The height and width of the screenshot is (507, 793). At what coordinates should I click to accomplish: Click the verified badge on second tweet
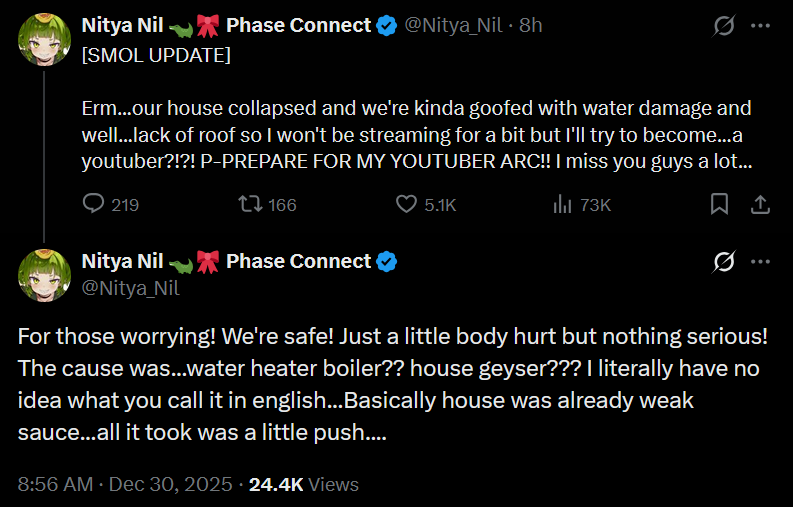[x=386, y=262]
